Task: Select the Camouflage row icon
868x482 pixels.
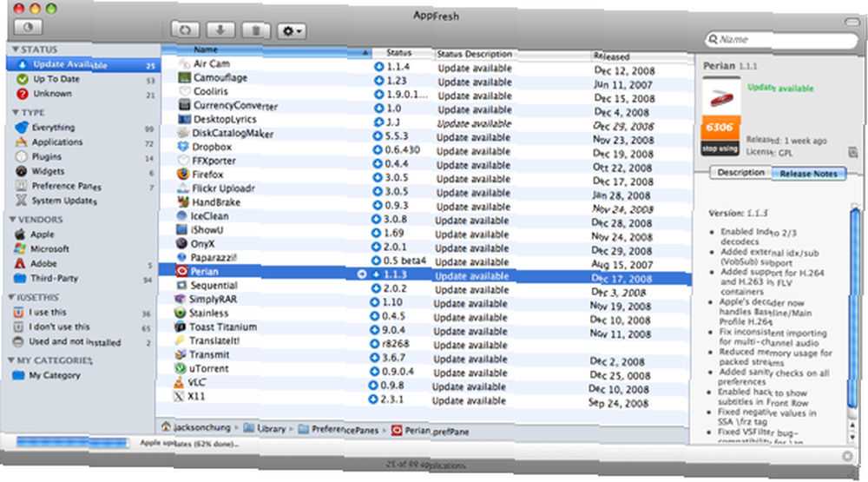Action: pyautogui.click(x=184, y=77)
